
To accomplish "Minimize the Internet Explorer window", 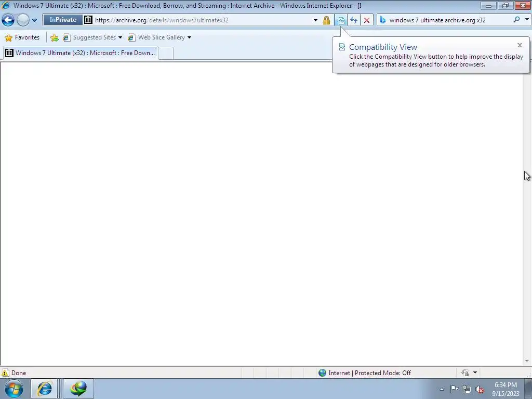I will [488, 5].
